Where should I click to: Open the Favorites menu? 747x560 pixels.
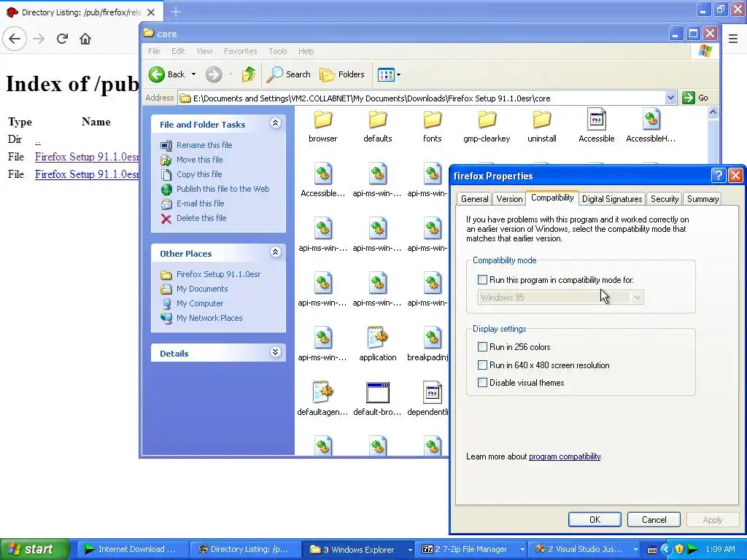[240, 51]
